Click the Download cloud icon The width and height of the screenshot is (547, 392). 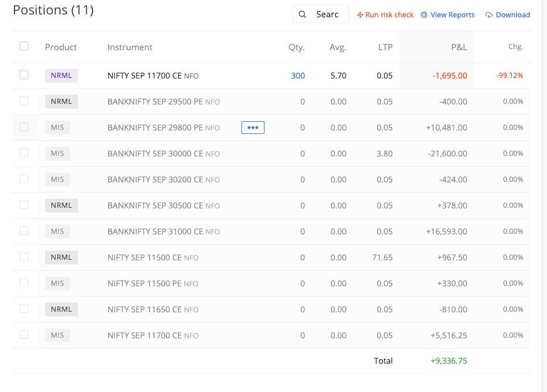(489, 15)
